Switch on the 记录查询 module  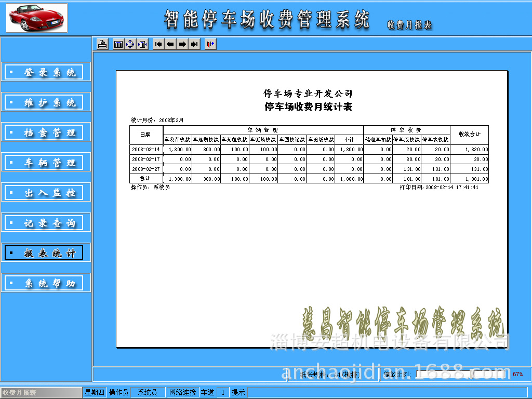point(46,222)
